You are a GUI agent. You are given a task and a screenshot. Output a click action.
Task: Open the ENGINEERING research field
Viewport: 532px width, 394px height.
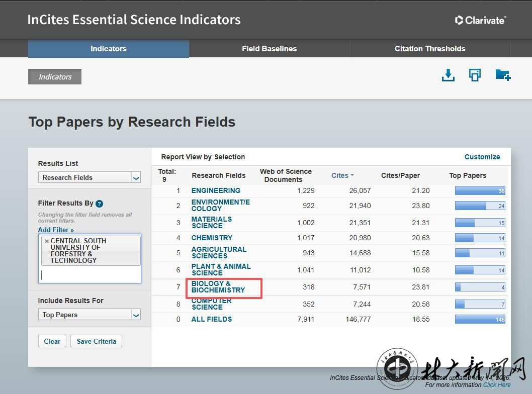coord(216,190)
